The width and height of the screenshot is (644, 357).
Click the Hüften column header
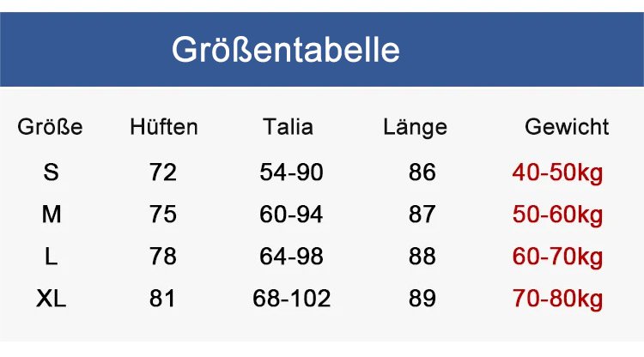163,128
